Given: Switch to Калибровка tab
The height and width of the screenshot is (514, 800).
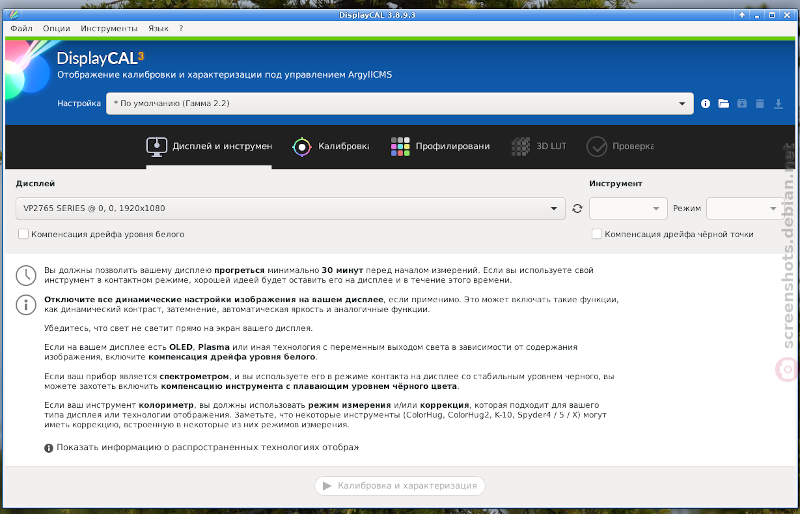Looking at the screenshot, I should tap(331, 146).
